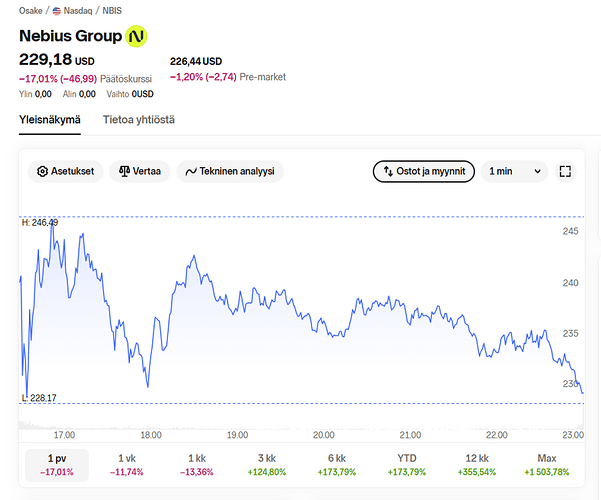Viewport: 601px width, 500px height.
Task: Switch to the Yleisnäkymä tab
Action: click(50, 120)
